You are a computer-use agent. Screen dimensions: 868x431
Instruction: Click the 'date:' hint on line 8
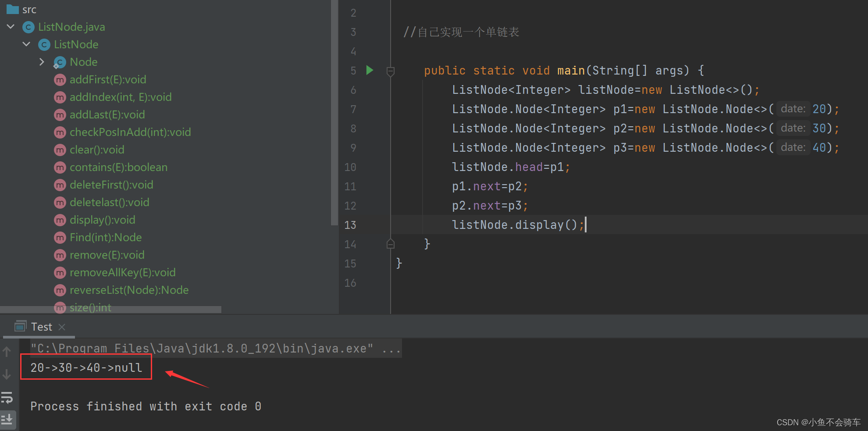tap(793, 128)
